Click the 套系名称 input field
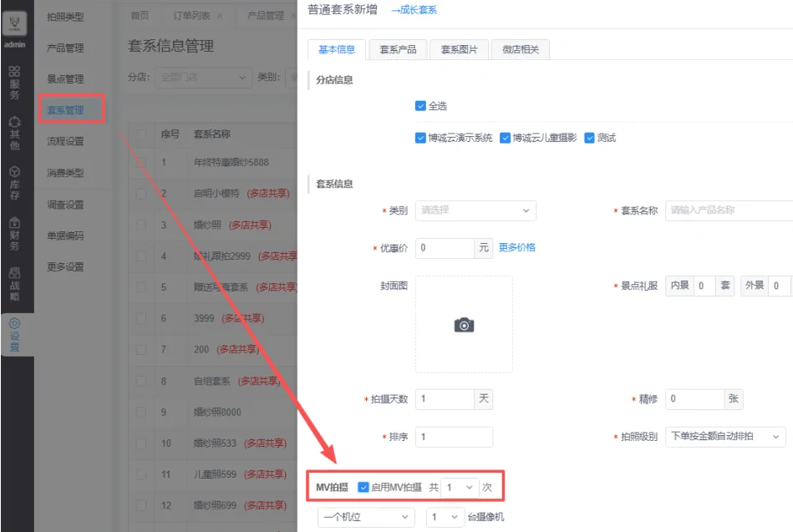Viewport: 793px width, 532px height. [x=729, y=210]
